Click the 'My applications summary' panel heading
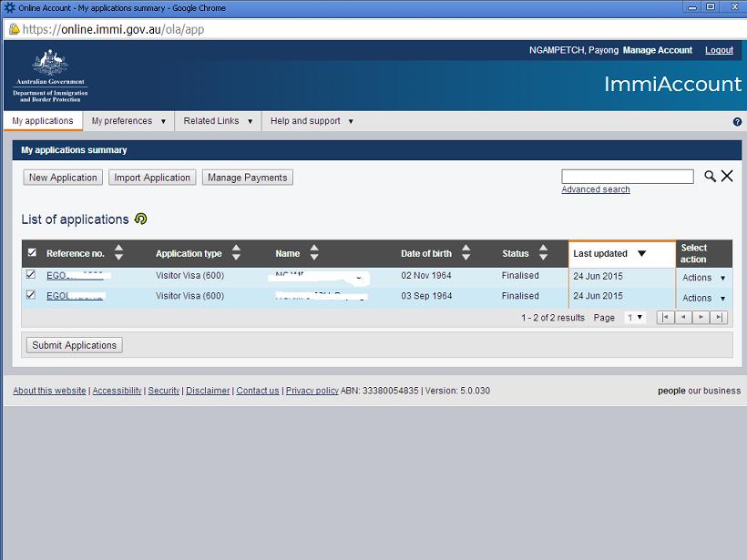The image size is (747, 560). [74, 150]
